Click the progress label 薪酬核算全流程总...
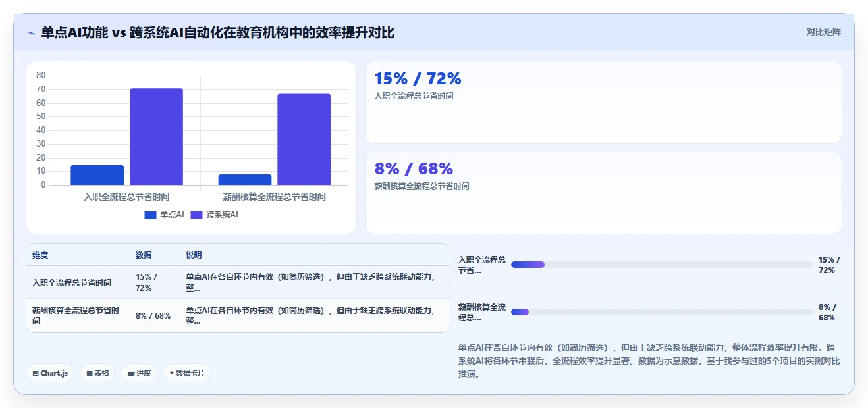 pyautogui.click(x=482, y=312)
